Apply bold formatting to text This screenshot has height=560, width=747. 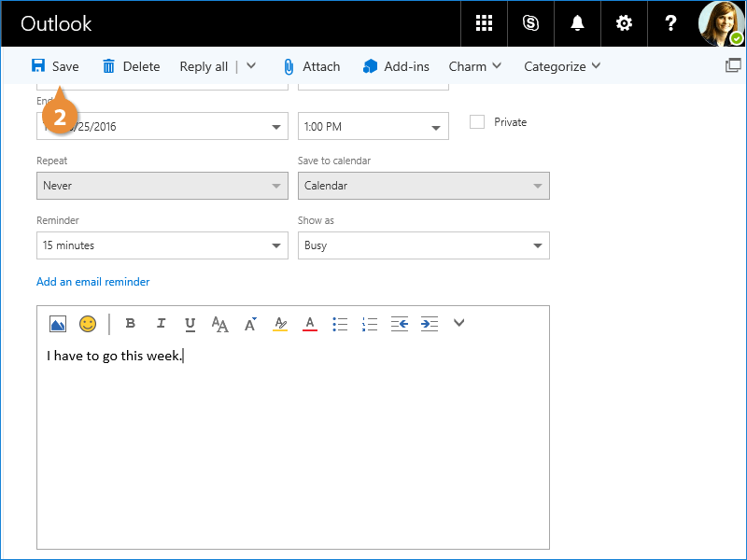click(x=131, y=324)
